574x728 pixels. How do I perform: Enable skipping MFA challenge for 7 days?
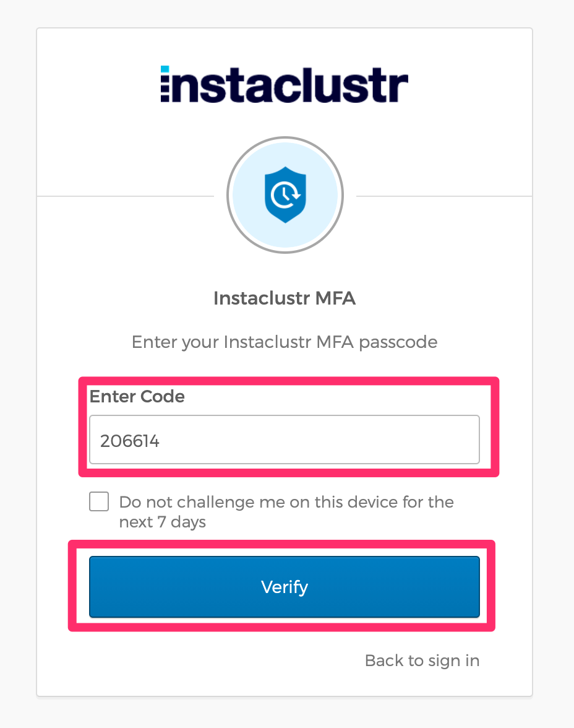99,501
